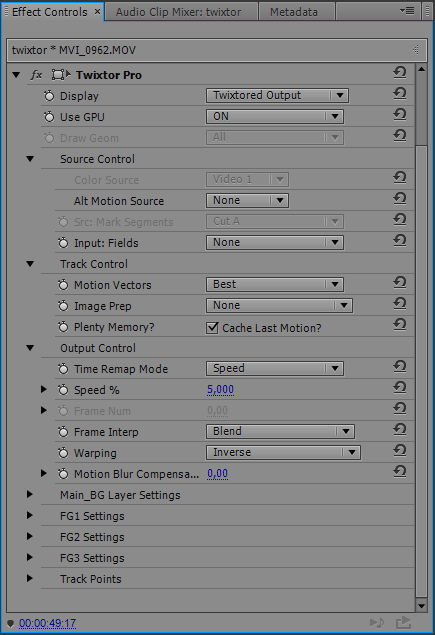Screen dimensions: 435x635
Task: Reset Motion Blur Compensation parameter
Action: point(400,472)
